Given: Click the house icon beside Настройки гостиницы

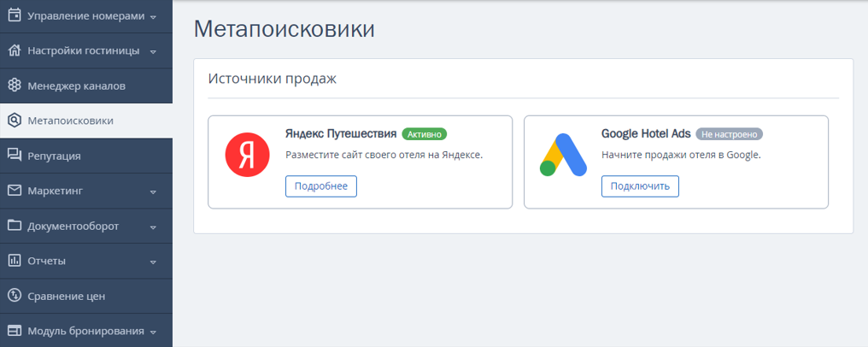Looking at the screenshot, I should (15, 50).
